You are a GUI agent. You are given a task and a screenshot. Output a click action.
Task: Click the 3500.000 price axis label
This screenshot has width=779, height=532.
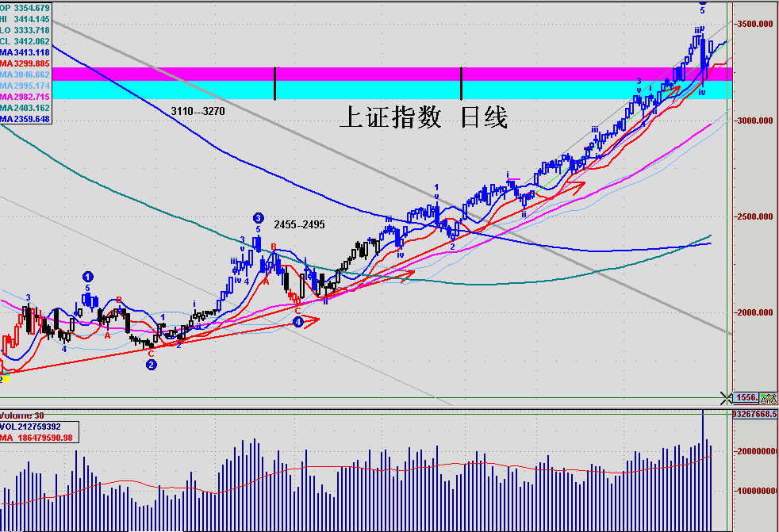pos(755,24)
